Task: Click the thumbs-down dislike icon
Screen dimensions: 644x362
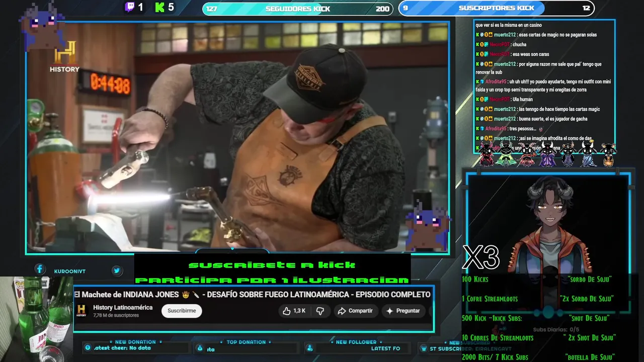Action: coord(320,311)
